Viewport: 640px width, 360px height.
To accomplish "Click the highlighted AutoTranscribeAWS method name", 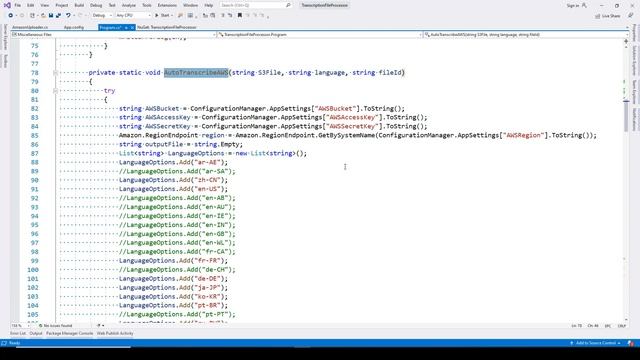I will click(196, 73).
